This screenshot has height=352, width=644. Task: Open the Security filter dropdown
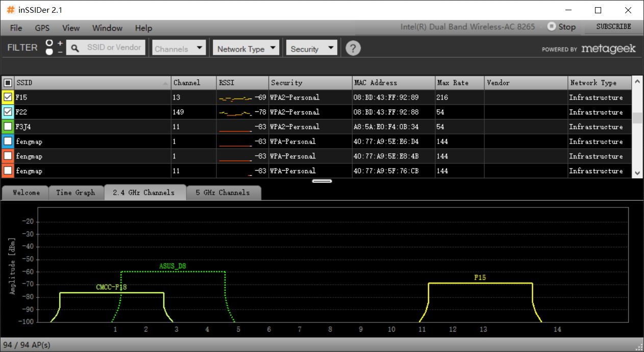[312, 49]
